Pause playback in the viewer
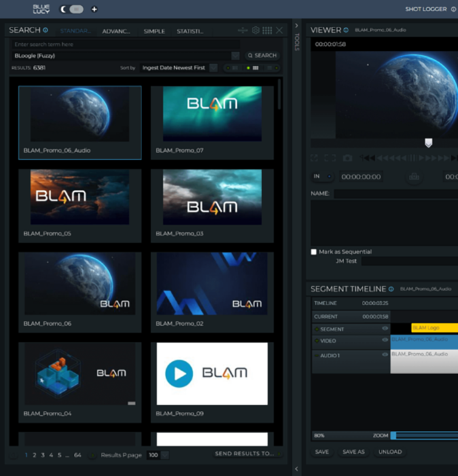This screenshot has width=458, height=476. (412, 158)
